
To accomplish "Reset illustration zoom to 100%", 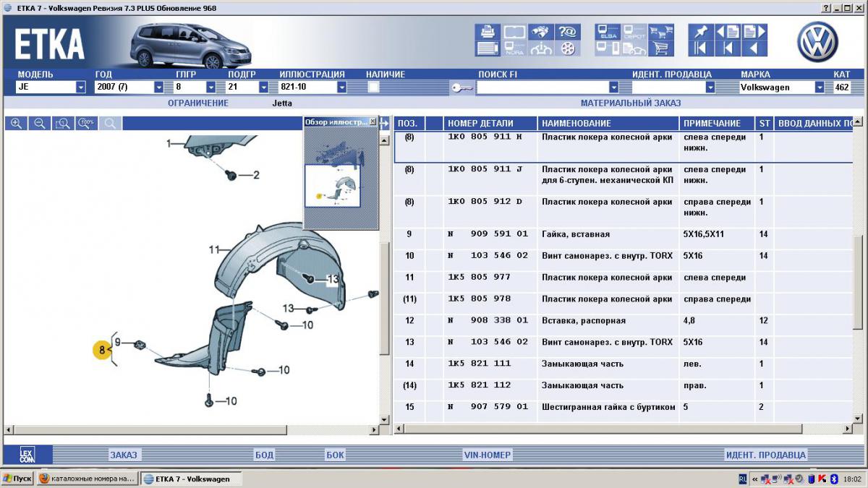I will 87,124.
